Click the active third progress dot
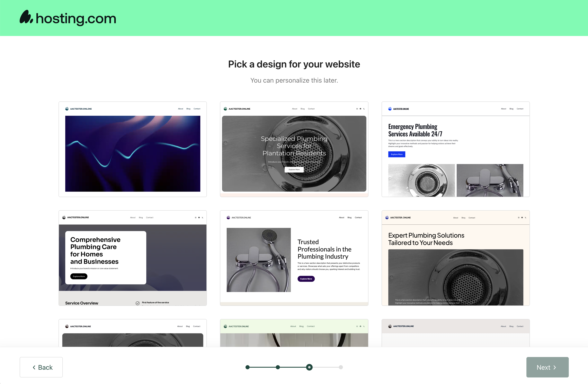The height and width of the screenshot is (384, 588). (309, 367)
